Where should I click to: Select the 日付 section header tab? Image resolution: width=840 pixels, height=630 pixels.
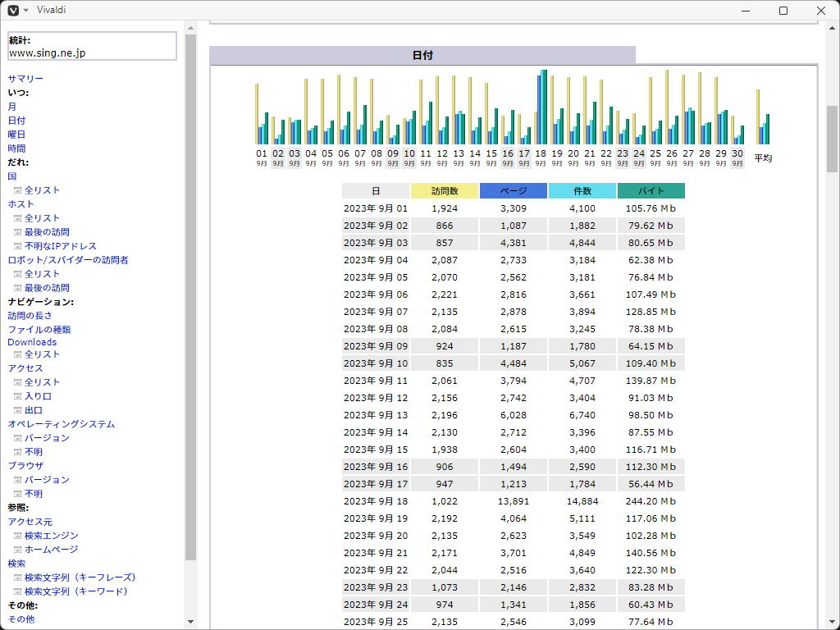(422, 55)
